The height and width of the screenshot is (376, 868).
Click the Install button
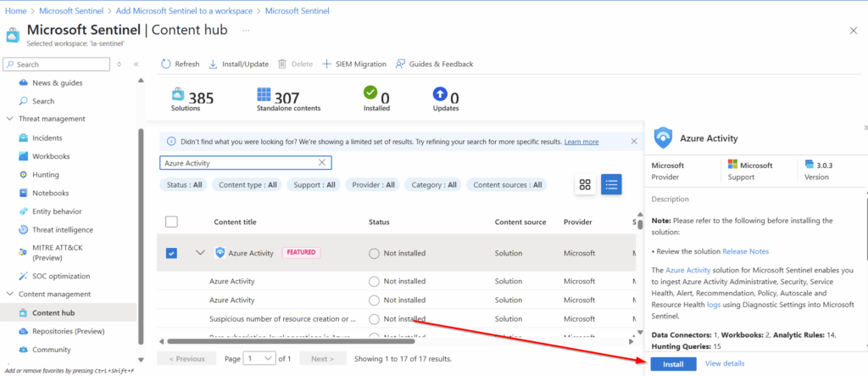673,364
